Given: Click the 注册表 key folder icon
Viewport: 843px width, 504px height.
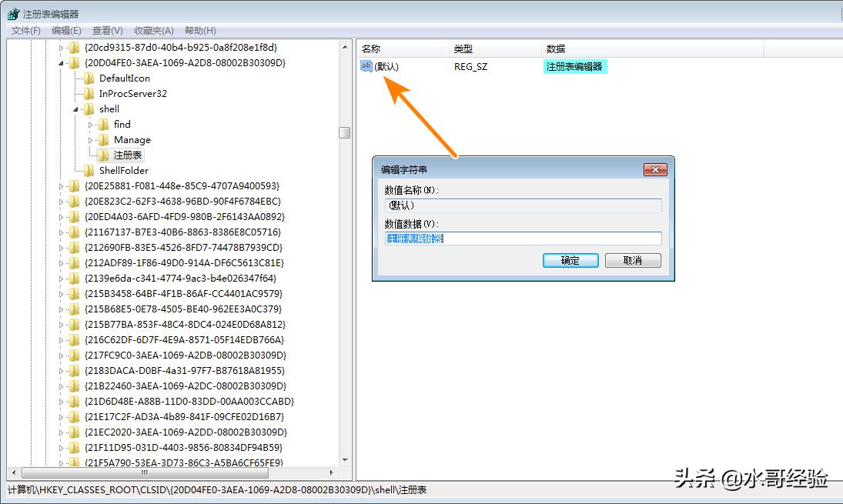Looking at the screenshot, I should coord(103,155).
